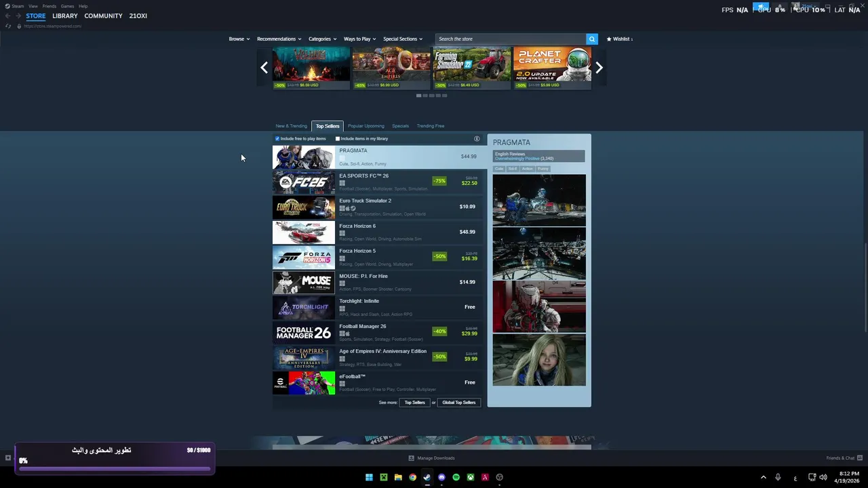This screenshot has width=868, height=488.
Task: Open the Euro Truck Simulator 2 listing
Action: click(x=379, y=207)
